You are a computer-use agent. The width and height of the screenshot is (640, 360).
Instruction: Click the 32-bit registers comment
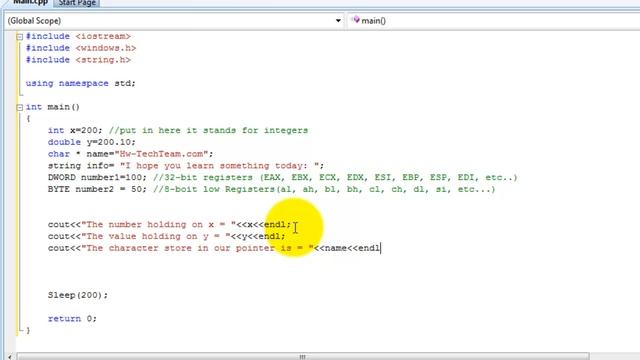coord(335,178)
